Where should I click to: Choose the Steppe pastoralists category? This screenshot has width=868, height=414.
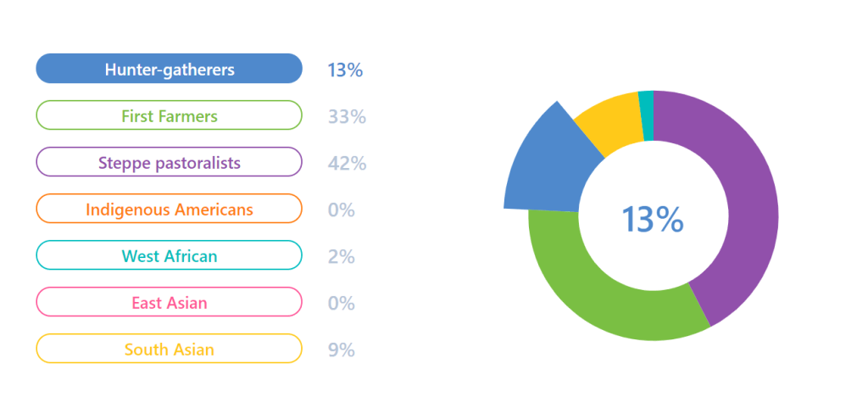pyautogui.click(x=169, y=162)
